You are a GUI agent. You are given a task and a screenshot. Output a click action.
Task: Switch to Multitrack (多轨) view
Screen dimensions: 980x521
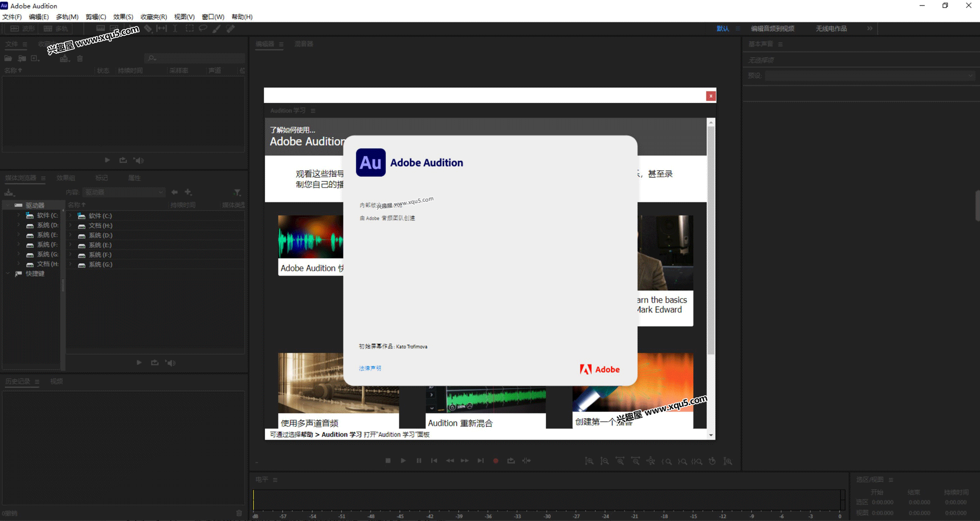pos(56,29)
